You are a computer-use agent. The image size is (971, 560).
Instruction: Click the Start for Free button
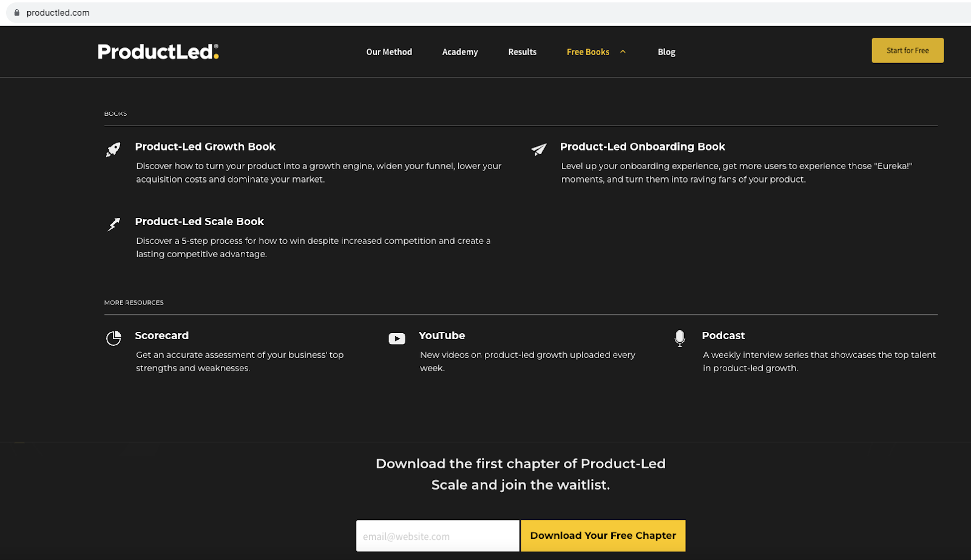pyautogui.click(x=907, y=50)
